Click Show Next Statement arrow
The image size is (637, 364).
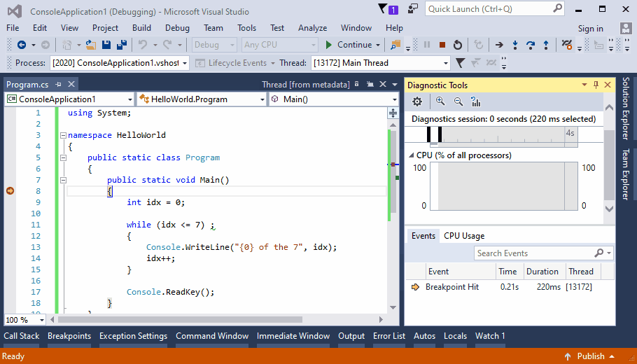(x=499, y=45)
